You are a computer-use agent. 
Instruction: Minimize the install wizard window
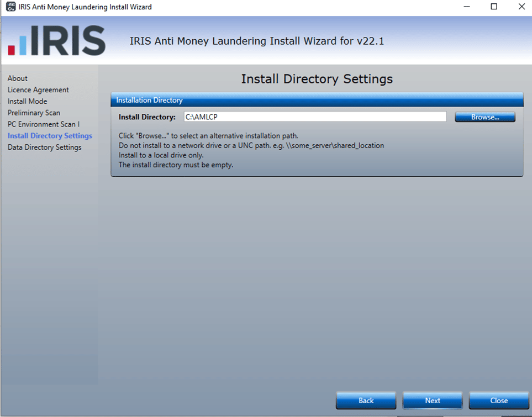pos(467,7)
